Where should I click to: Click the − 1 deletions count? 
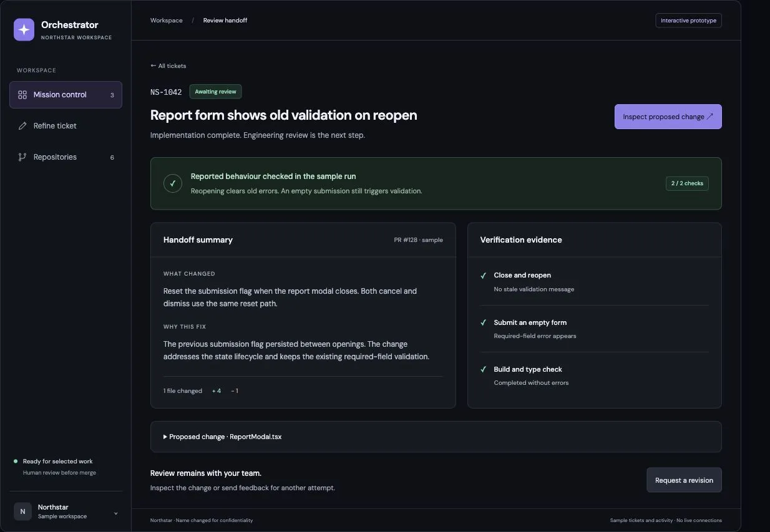(235, 391)
